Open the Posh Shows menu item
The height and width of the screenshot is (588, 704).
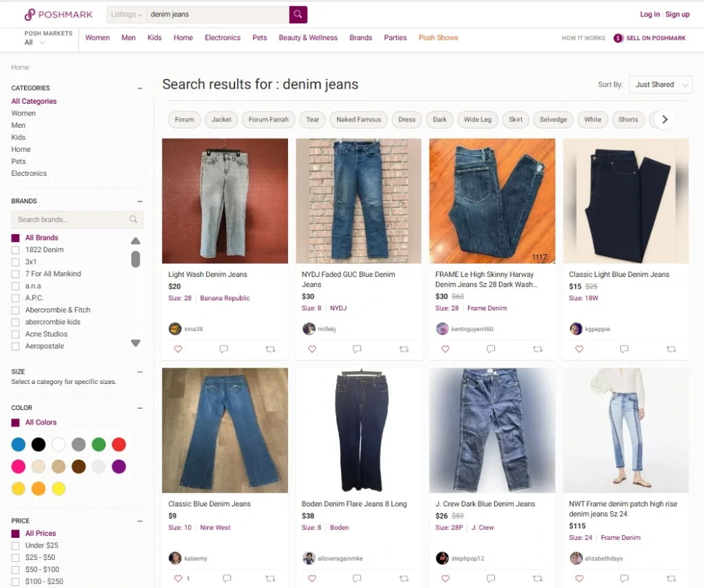coord(438,38)
